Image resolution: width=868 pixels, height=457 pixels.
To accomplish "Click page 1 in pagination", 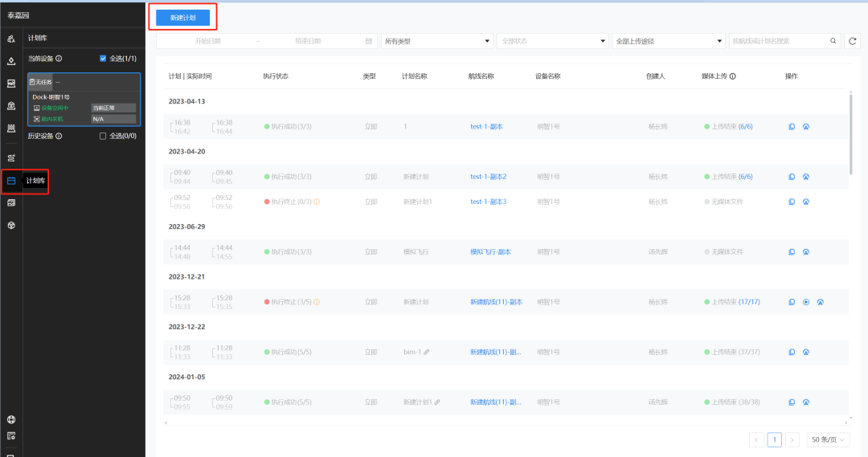I will (775, 440).
